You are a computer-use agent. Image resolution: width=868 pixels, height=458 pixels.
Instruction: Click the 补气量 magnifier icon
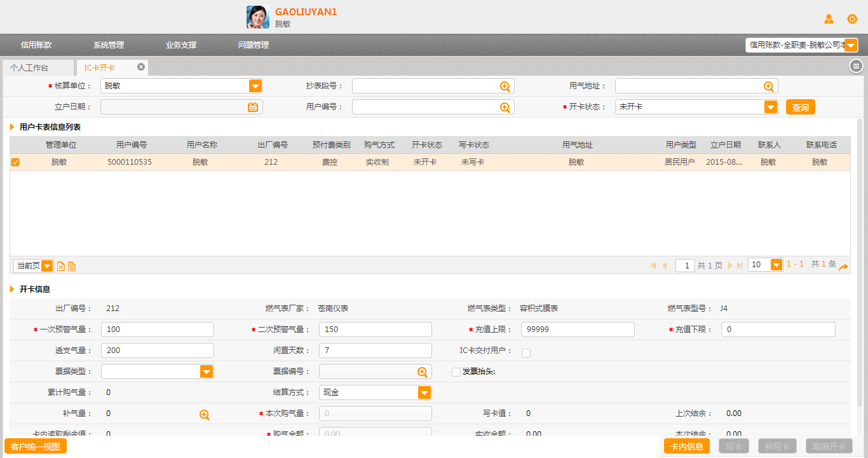(205, 415)
